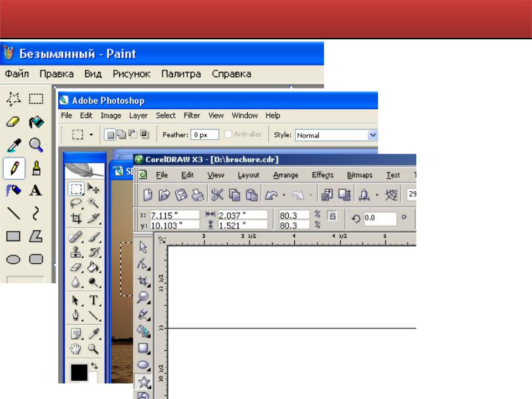
Task: Swap Photoshop's foreground and background colors
Action: point(94,366)
